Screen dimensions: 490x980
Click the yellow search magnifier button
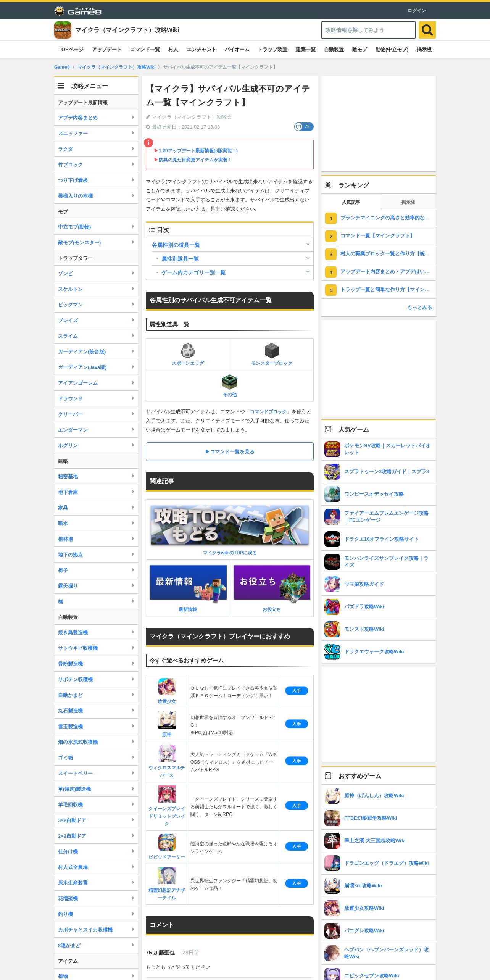click(x=427, y=30)
